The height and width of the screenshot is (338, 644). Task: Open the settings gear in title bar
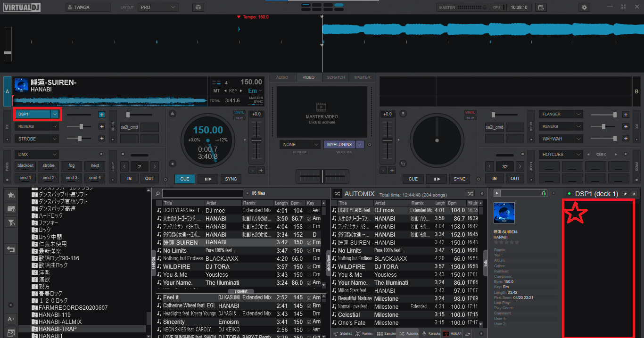pos(585,8)
